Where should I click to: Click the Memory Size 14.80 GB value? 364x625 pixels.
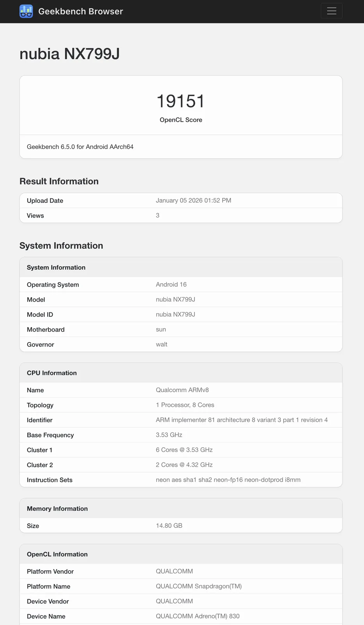(169, 526)
